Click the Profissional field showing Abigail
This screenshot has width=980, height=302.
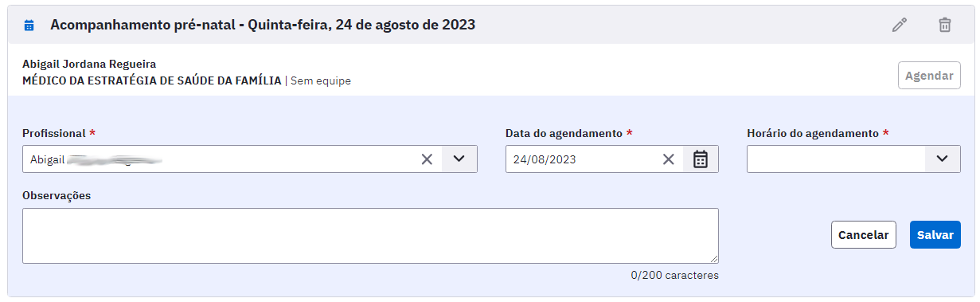point(220,159)
